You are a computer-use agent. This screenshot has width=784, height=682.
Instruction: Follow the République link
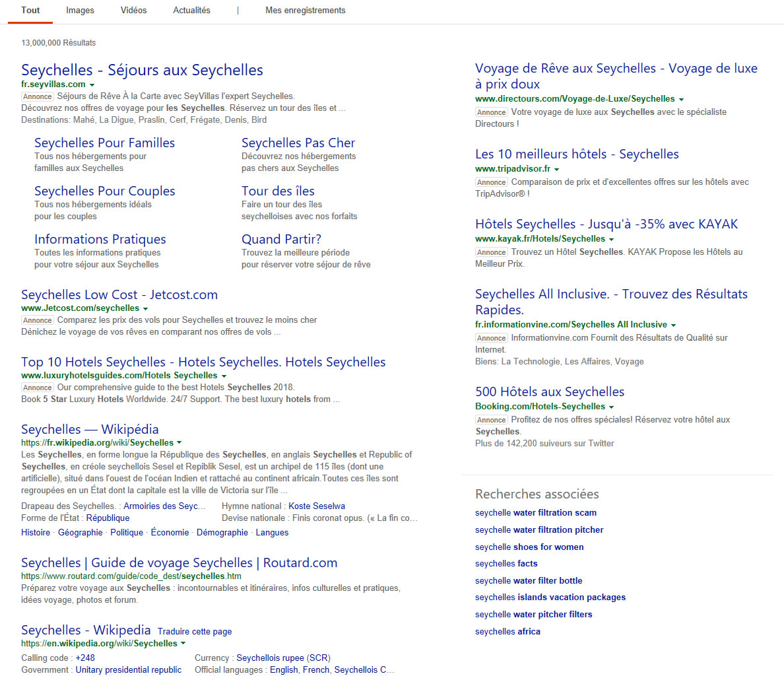(108, 518)
